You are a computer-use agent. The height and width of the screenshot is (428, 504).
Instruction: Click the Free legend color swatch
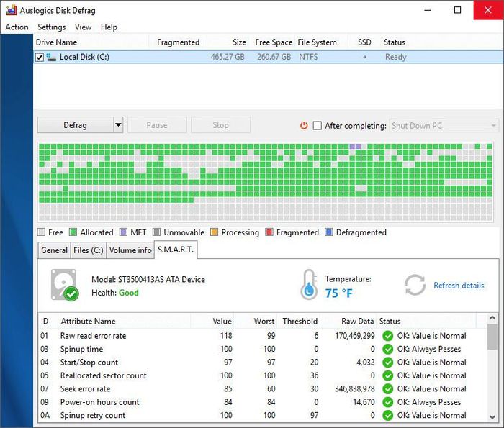coord(41,232)
